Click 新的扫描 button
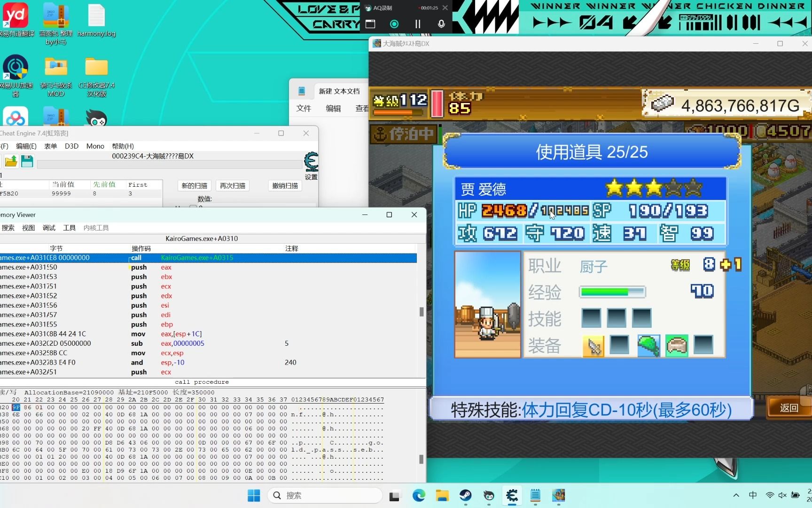This screenshot has width=812, height=508. coord(195,186)
